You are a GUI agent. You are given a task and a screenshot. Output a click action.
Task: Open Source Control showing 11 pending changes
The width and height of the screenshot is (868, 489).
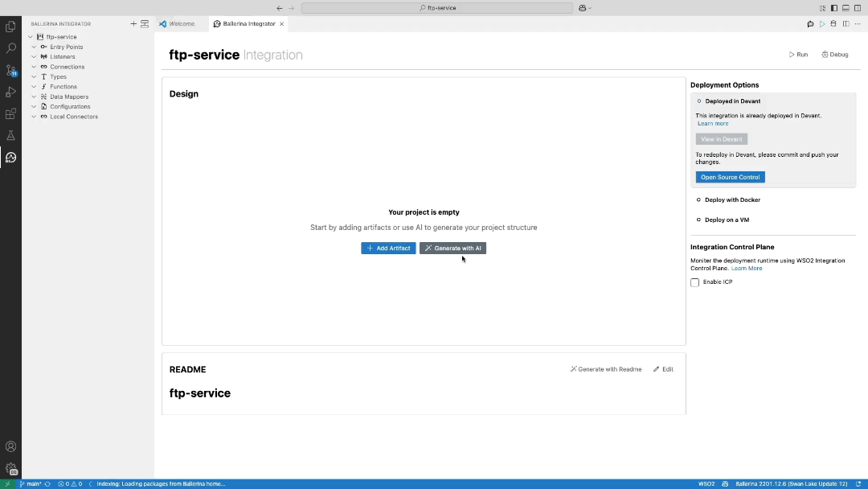click(10, 71)
